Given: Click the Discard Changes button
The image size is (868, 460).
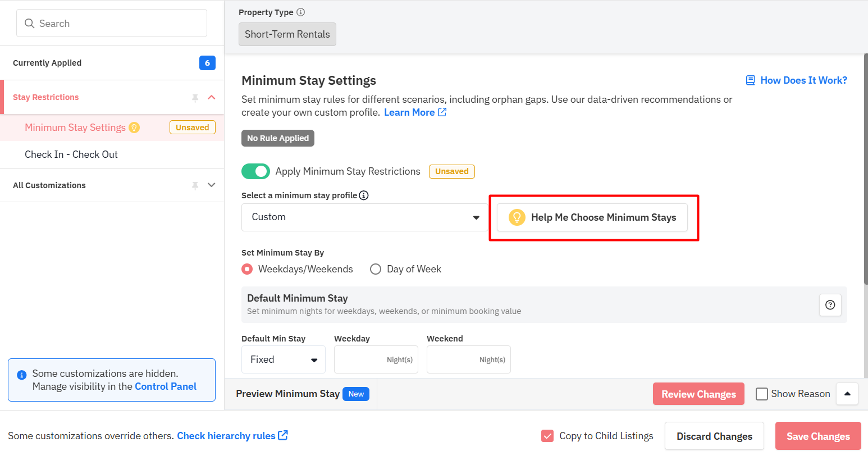Looking at the screenshot, I should click(714, 436).
